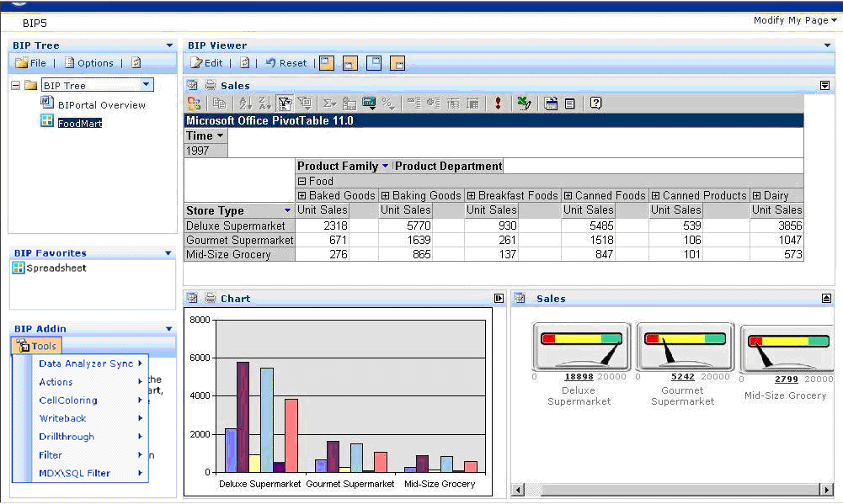The height and width of the screenshot is (504, 843).
Task: Click the calculated totals calculator icon
Action: tap(369, 103)
